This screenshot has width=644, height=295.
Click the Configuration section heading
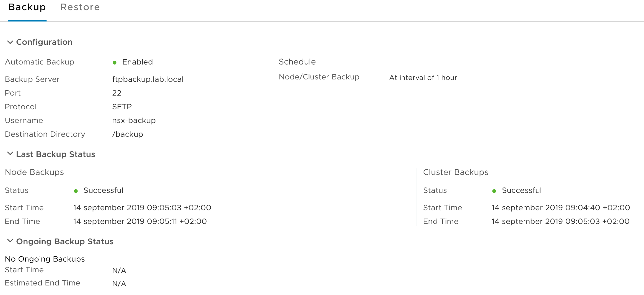click(x=44, y=42)
